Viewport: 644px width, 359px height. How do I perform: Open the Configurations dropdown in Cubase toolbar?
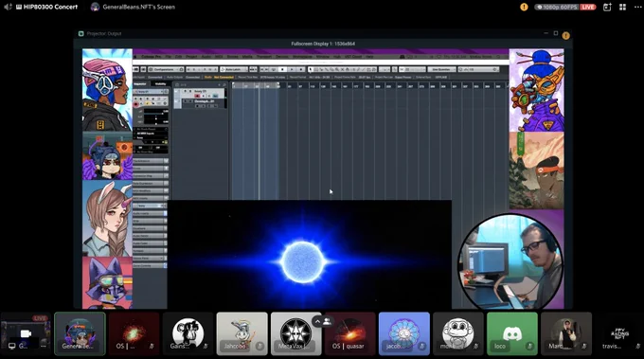[166, 69]
